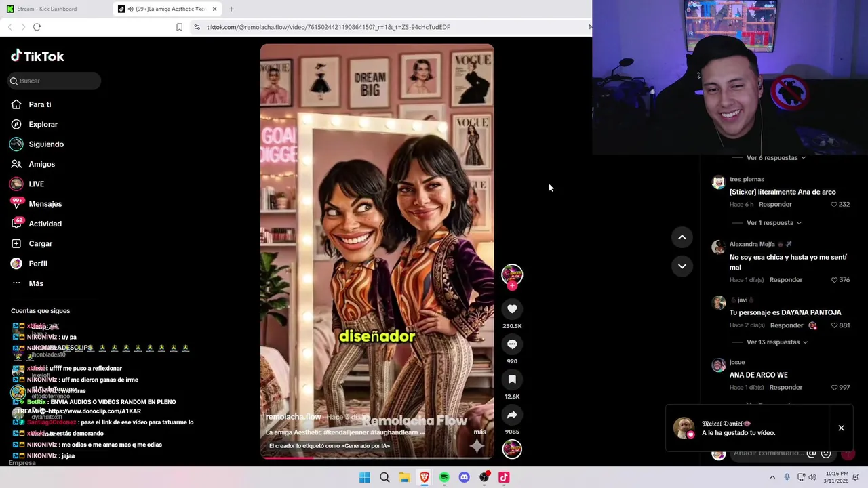The image size is (868, 488).
Task: Go back in the browser
Action: tap(9, 27)
